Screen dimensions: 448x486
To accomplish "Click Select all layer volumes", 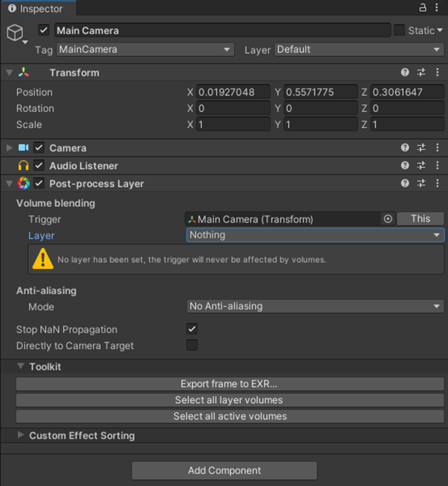I will (x=230, y=400).
